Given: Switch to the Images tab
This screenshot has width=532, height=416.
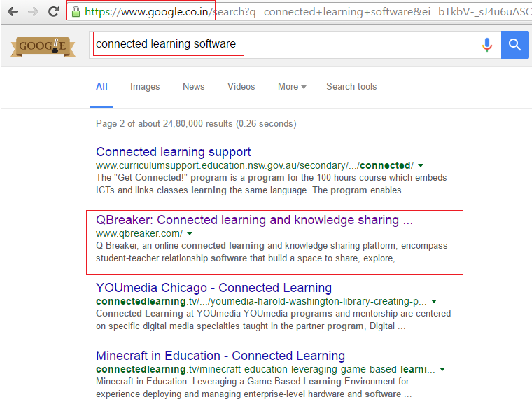Looking at the screenshot, I should pos(145,87).
